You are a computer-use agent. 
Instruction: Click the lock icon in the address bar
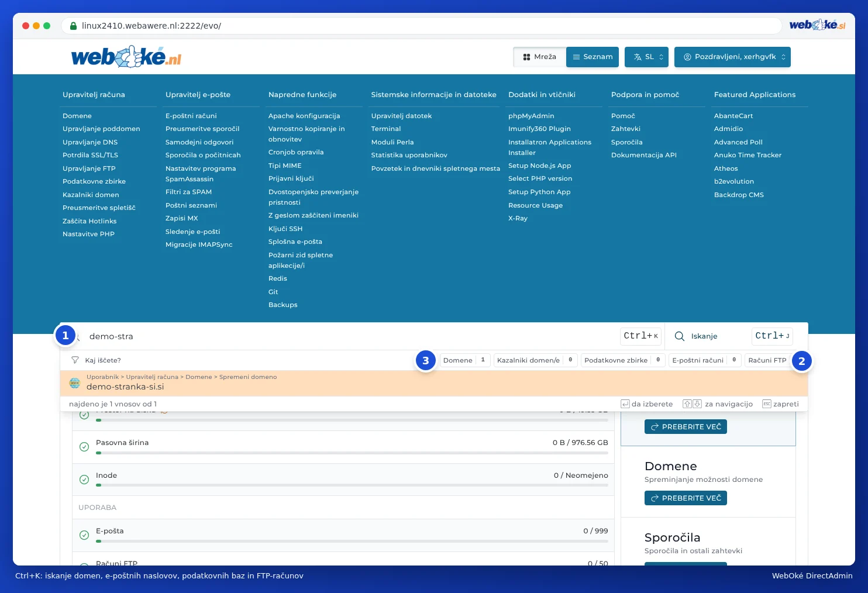point(74,26)
